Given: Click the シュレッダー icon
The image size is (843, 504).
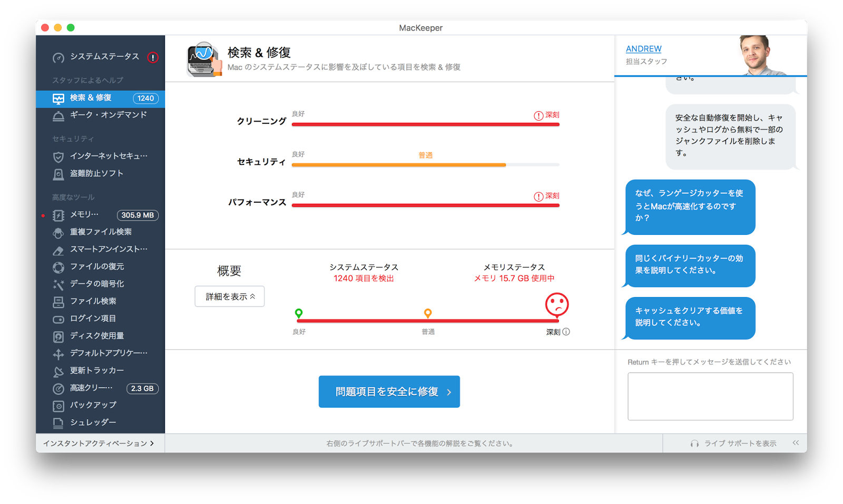Looking at the screenshot, I should [x=58, y=423].
